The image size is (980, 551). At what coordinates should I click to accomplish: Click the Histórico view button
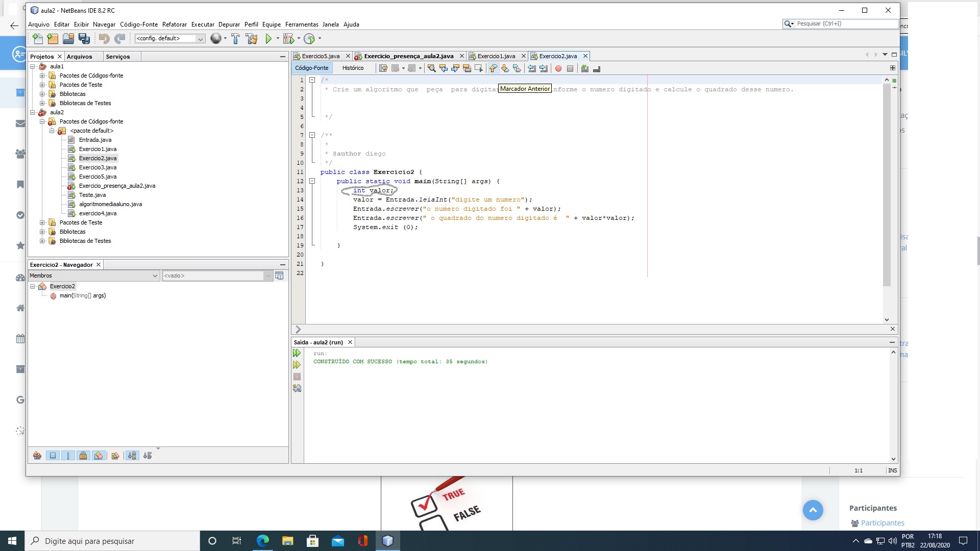353,68
